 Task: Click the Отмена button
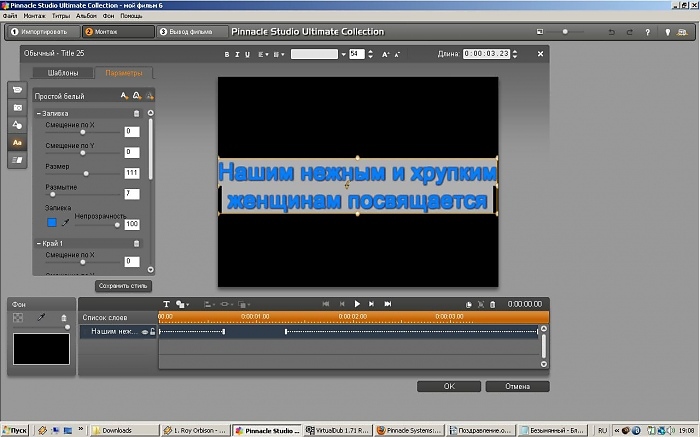517,386
